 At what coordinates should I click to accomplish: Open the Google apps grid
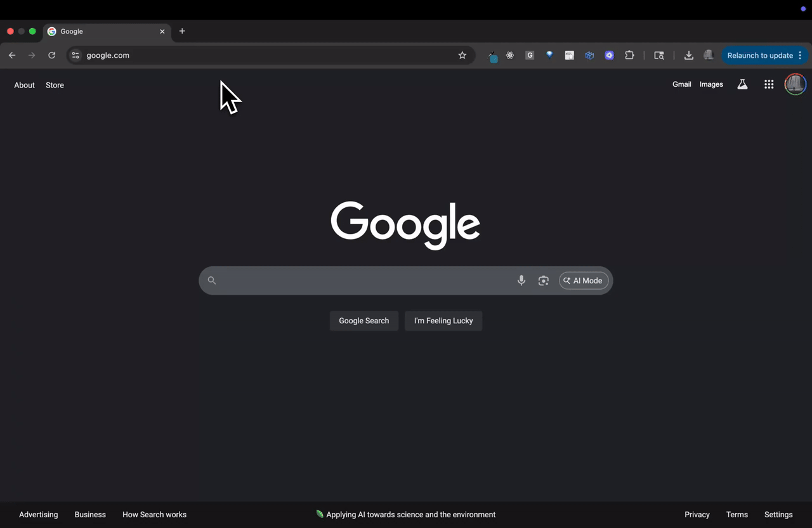[769, 84]
